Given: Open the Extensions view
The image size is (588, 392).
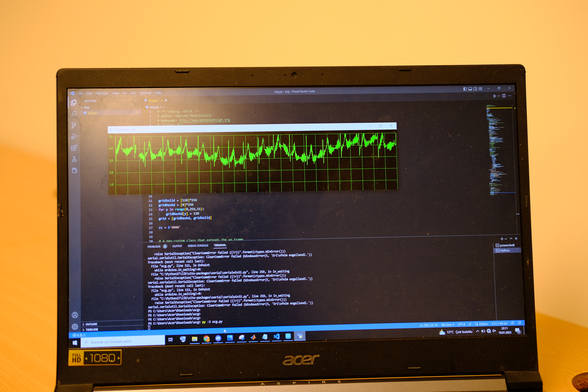Looking at the screenshot, I should coord(74,148).
